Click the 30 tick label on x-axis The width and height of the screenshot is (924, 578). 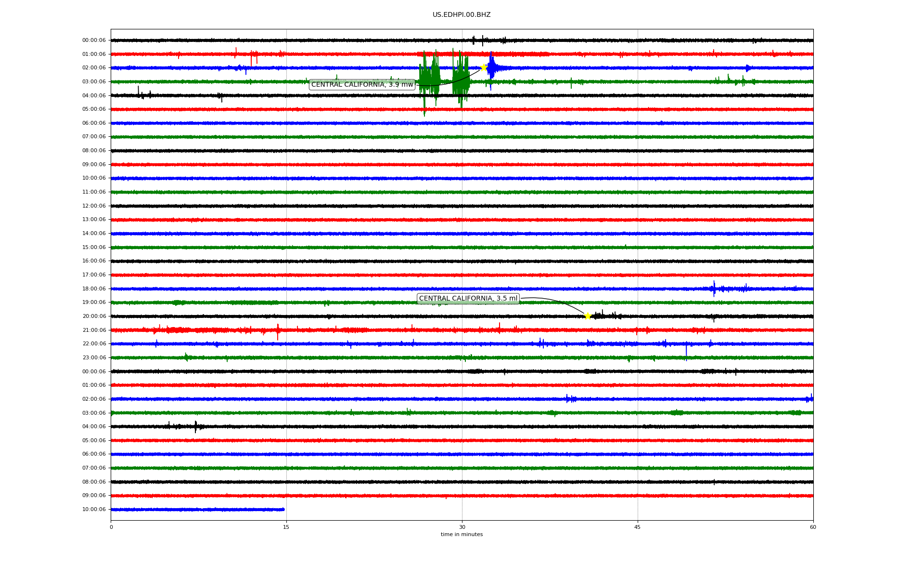(462, 527)
